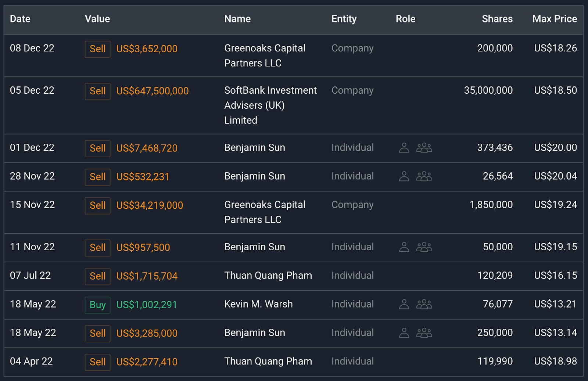This screenshot has height=381, width=588.
Task: Click the Sell badge for 28 Nov 22
Action: click(x=97, y=177)
